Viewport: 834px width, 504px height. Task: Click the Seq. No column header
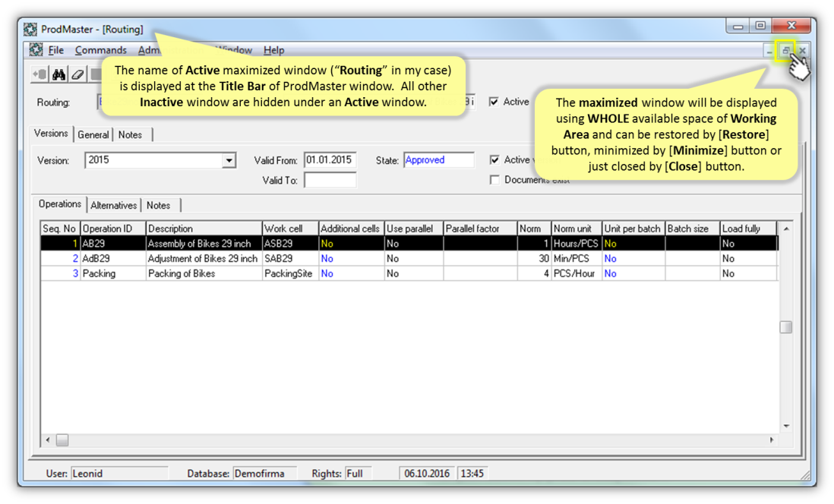click(59, 228)
